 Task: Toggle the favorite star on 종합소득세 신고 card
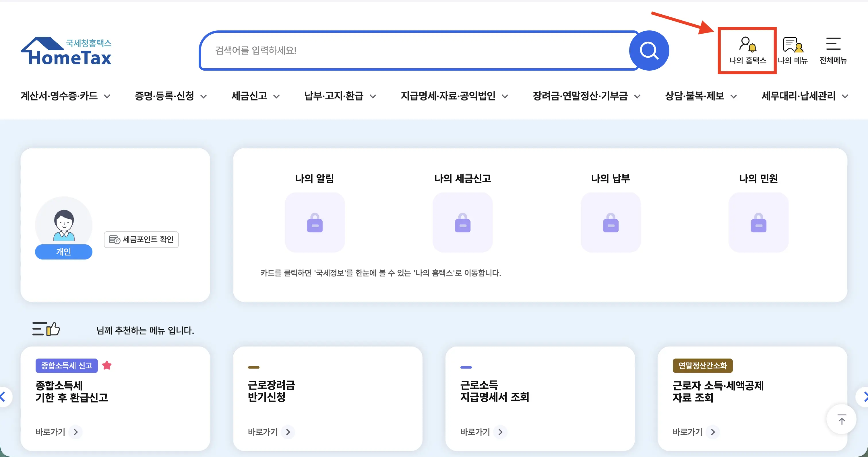(107, 365)
